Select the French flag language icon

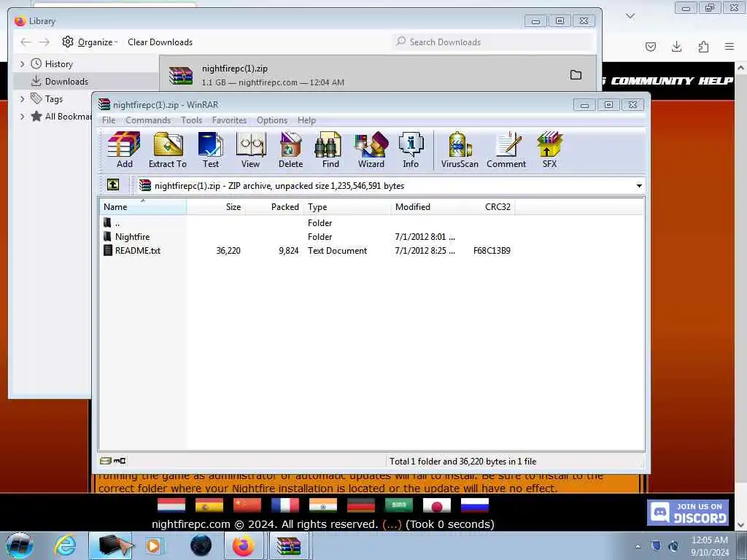coord(285,505)
